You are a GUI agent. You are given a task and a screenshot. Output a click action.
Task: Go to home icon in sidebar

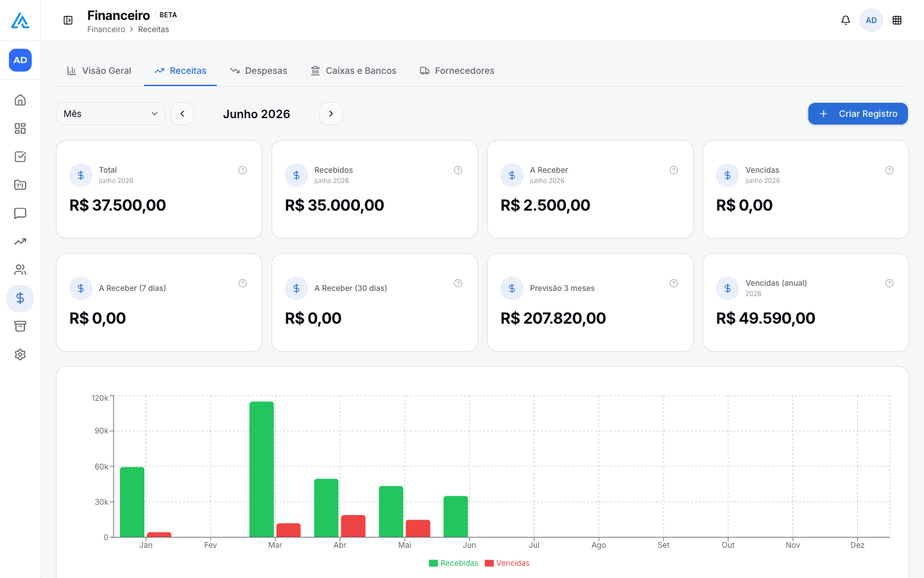tap(21, 100)
